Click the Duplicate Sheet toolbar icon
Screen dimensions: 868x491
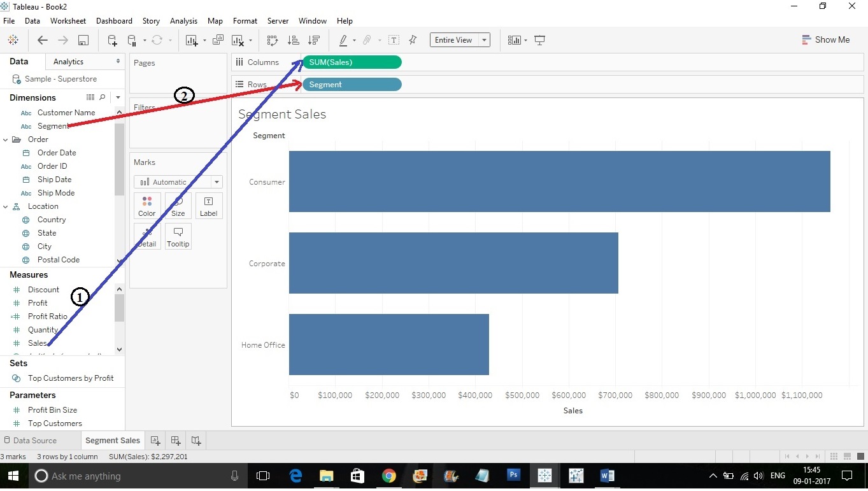click(218, 39)
